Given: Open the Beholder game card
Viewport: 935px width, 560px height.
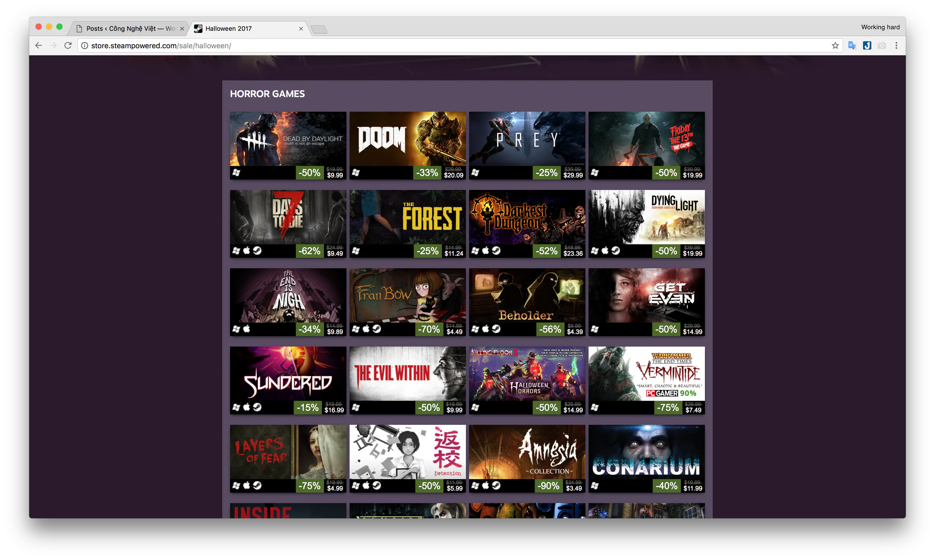Looking at the screenshot, I should (x=527, y=302).
